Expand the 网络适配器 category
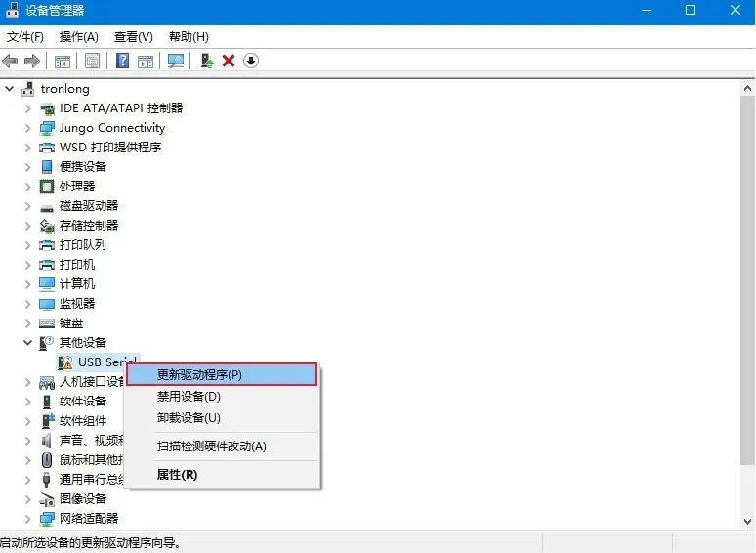 pyautogui.click(x=28, y=519)
